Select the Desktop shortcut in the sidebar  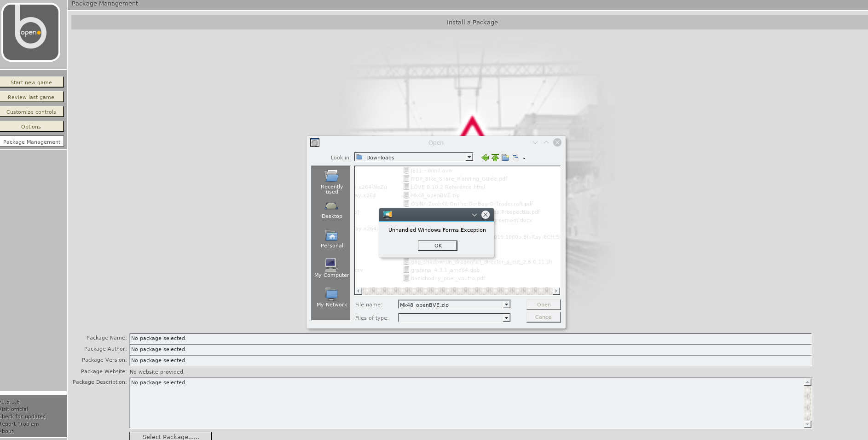[x=331, y=210]
